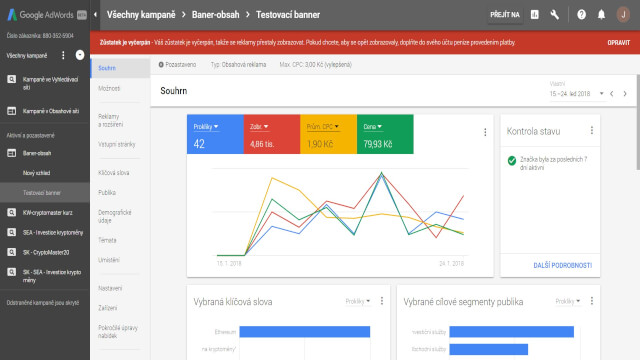This screenshot has height=360, width=640.
Task: Click Baner-obsah breadcrumb
Action: coord(216,15)
